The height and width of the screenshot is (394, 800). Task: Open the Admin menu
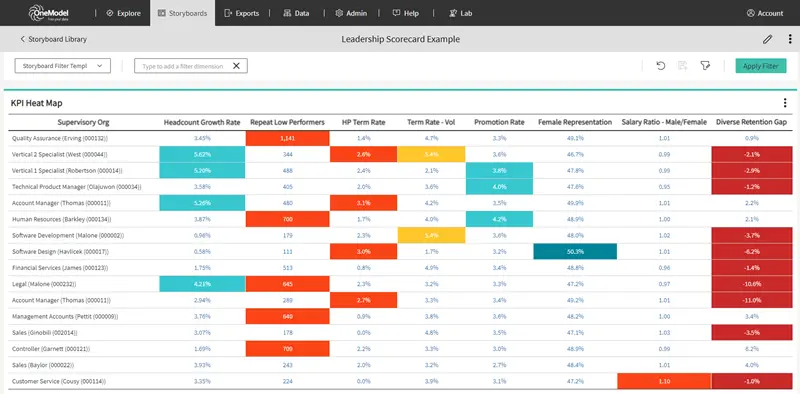(351, 13)
